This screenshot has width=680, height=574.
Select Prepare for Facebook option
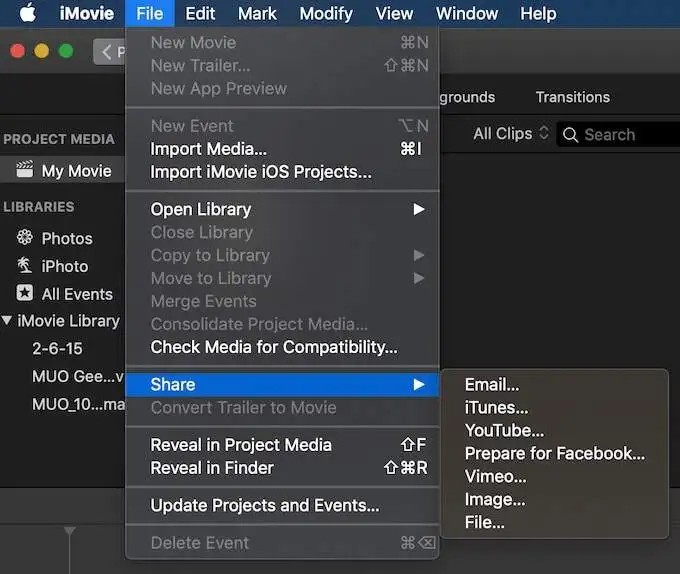point(554,453)
